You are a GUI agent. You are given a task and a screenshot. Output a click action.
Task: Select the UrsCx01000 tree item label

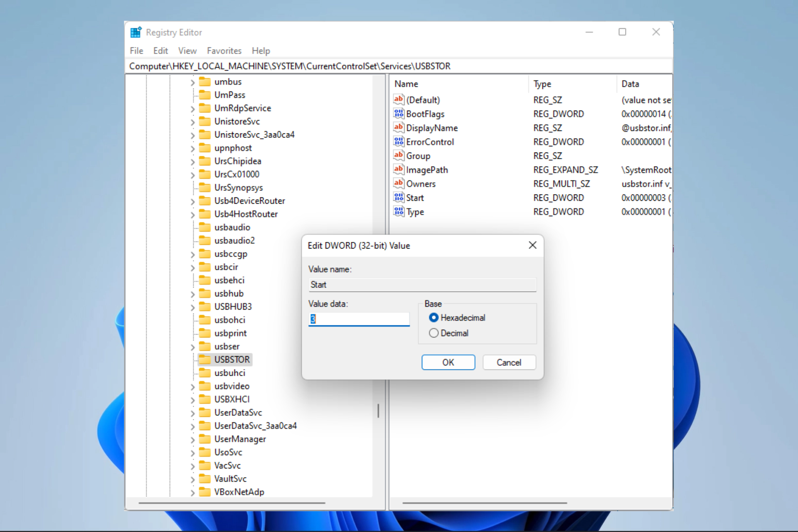(236, 174)
